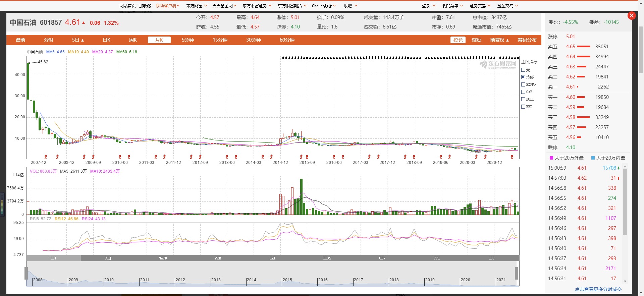Click the up arrow of trade list scrollbar

tap(625, 167)
